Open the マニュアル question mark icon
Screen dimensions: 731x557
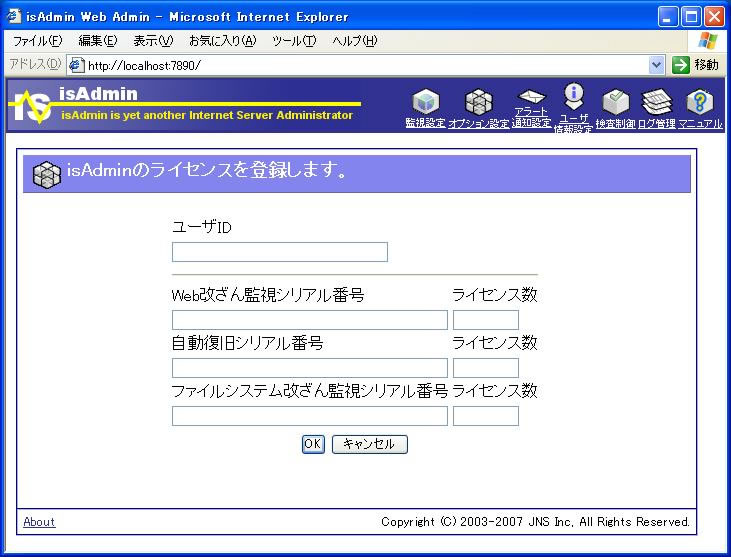[700, 102]
